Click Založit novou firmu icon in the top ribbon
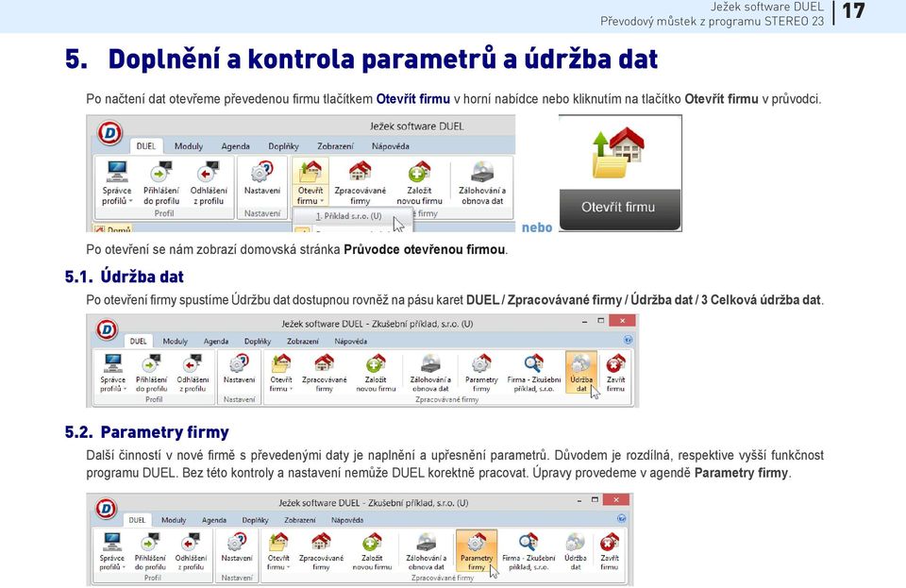 click(419, 182)
